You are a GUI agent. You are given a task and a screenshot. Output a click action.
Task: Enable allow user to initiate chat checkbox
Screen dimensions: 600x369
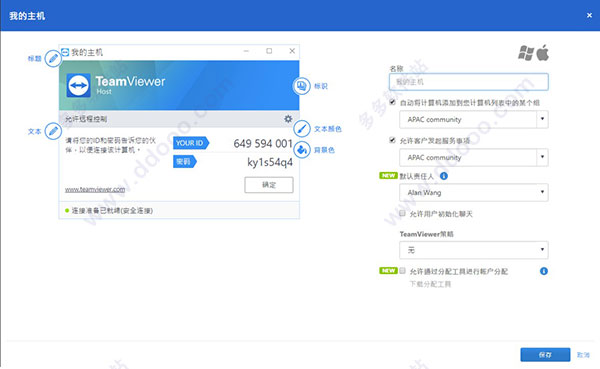(x=402, y=213)
